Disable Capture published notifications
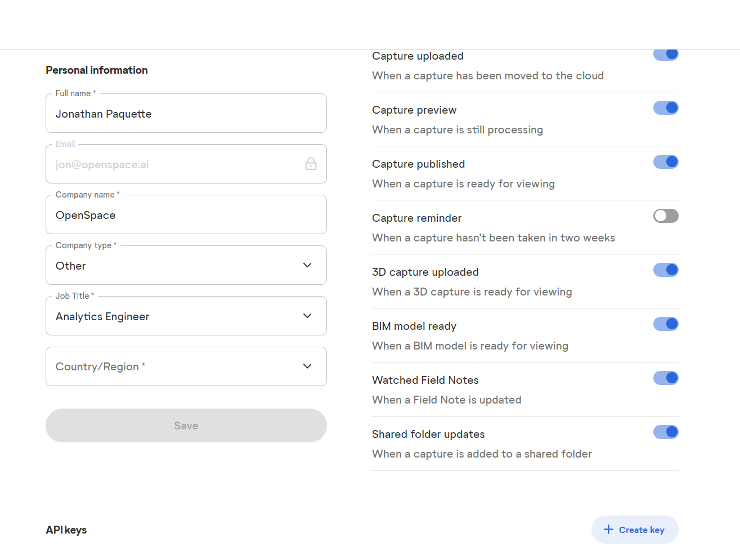This screenshot has height=560, width=740. [666, 162]
